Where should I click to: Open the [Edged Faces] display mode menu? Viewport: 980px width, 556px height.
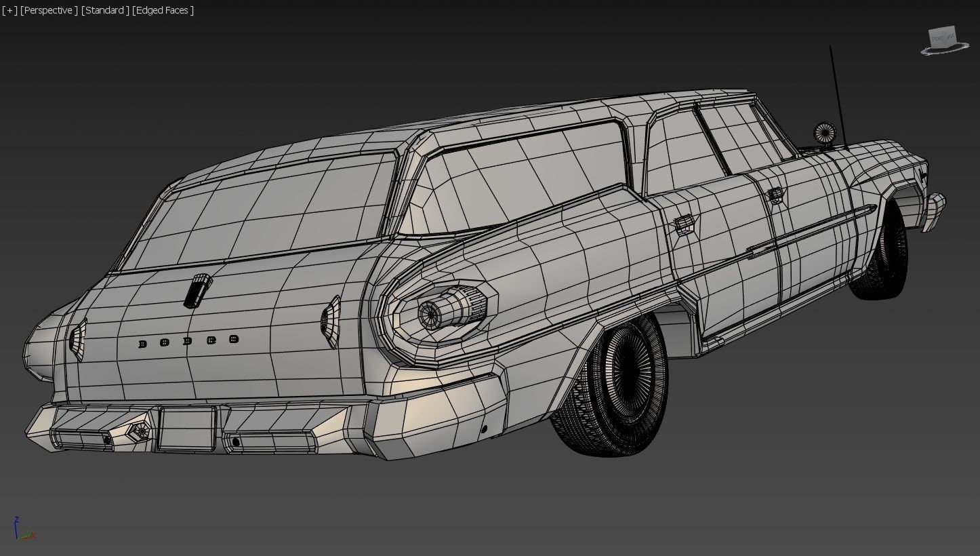tap(163, 10)
